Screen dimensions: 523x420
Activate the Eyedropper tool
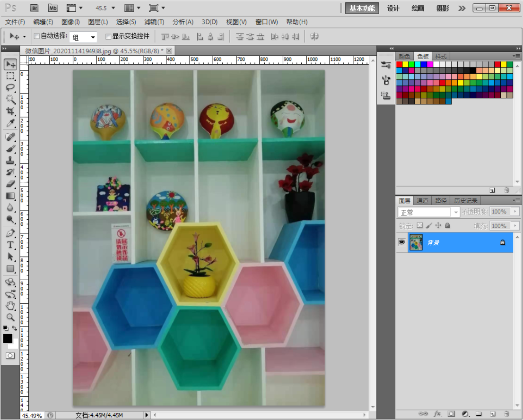pos(10,123)
